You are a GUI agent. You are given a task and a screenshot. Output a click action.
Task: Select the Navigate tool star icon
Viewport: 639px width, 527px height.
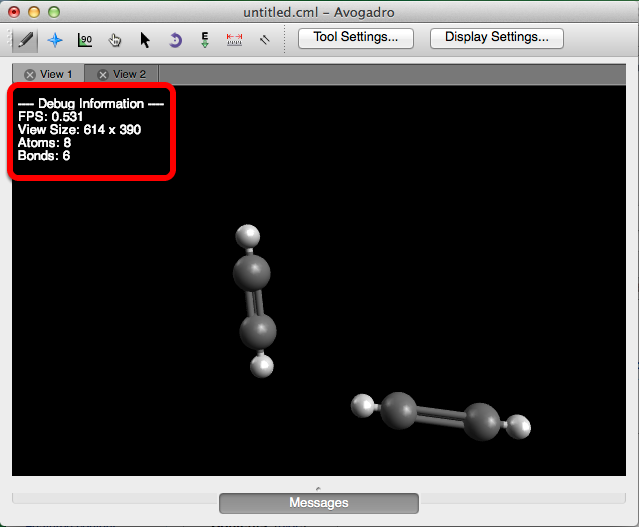55,40
